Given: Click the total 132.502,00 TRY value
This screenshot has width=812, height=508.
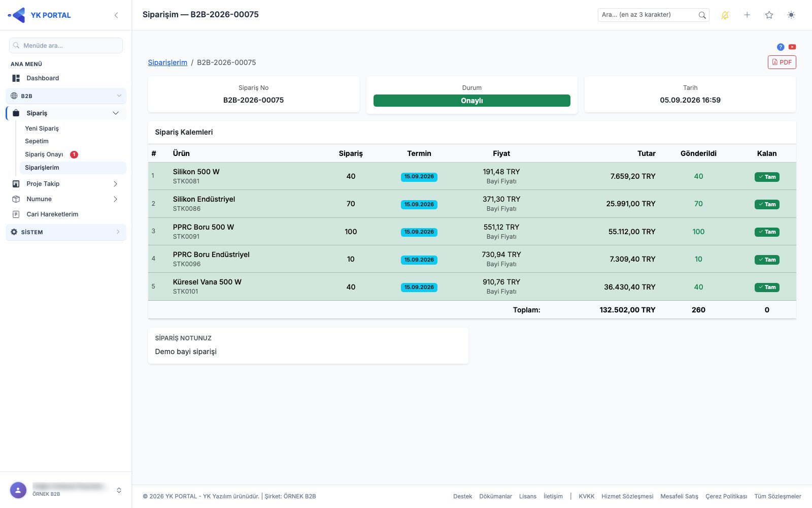Looking at the screenshot, I should (627, 310).
